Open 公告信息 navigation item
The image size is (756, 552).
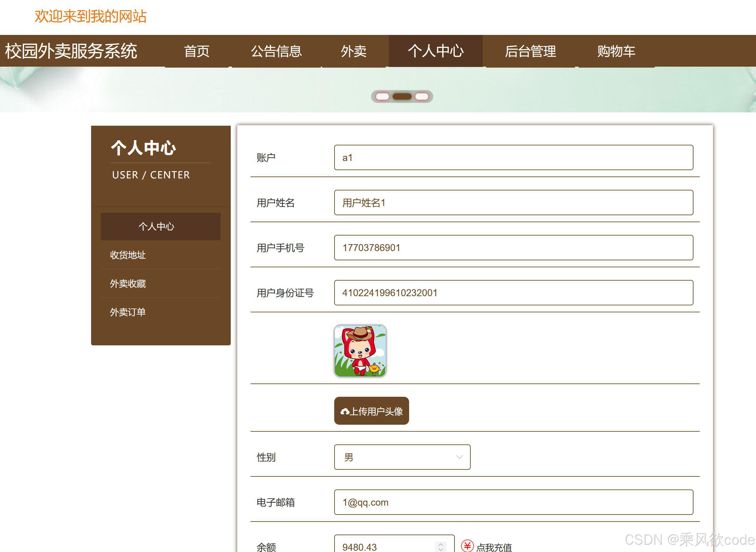(x=276, y=51)
